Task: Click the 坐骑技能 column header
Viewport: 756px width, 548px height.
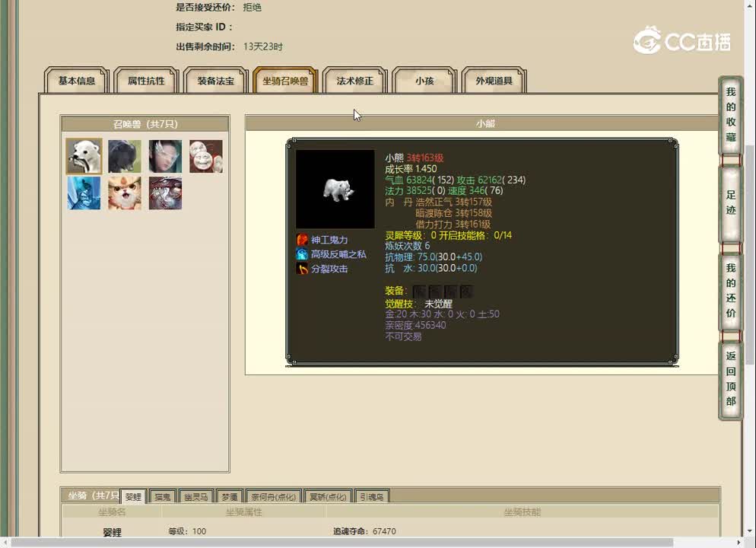Action: pyautogui.click(x=523, y=511)
